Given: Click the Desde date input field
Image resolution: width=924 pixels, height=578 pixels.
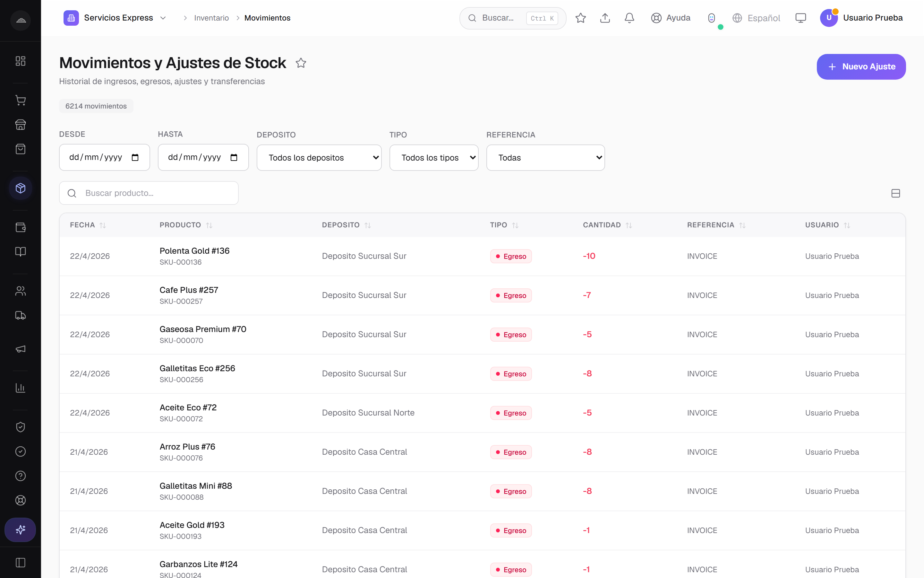Looking at the screenshot, I should click(104, 157).
